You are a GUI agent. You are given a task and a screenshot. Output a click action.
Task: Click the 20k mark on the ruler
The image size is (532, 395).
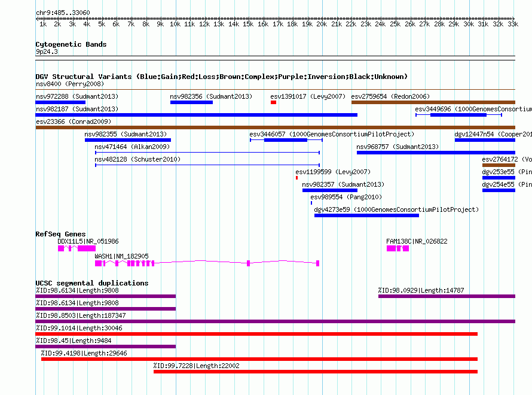[x=322, y=24]
